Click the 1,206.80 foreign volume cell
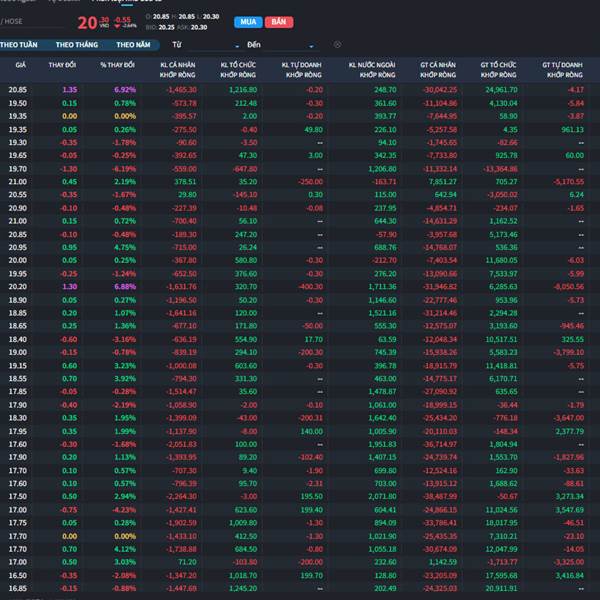The width and height of the screenshot is (600, 600). pos(383,169)
